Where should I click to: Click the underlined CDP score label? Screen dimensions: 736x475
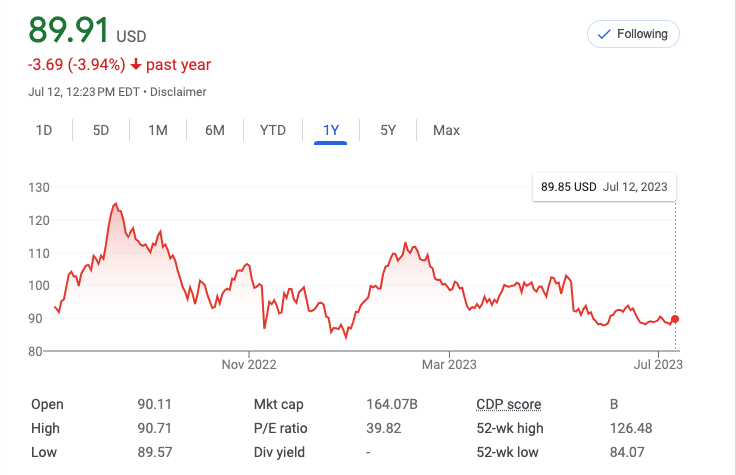tap(509, 405)
